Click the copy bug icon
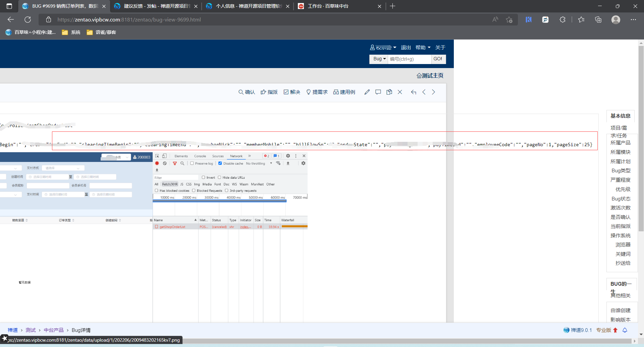 389,92
